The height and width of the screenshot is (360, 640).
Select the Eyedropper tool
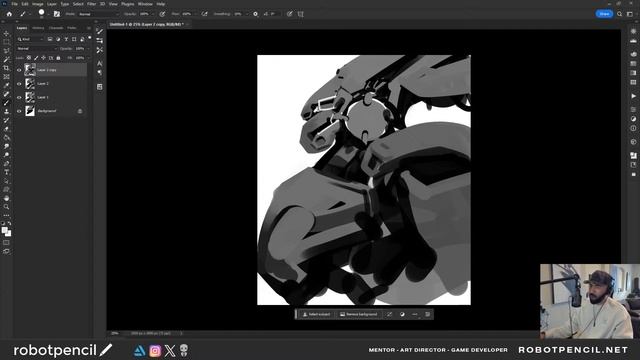click(x=6, y=85)
